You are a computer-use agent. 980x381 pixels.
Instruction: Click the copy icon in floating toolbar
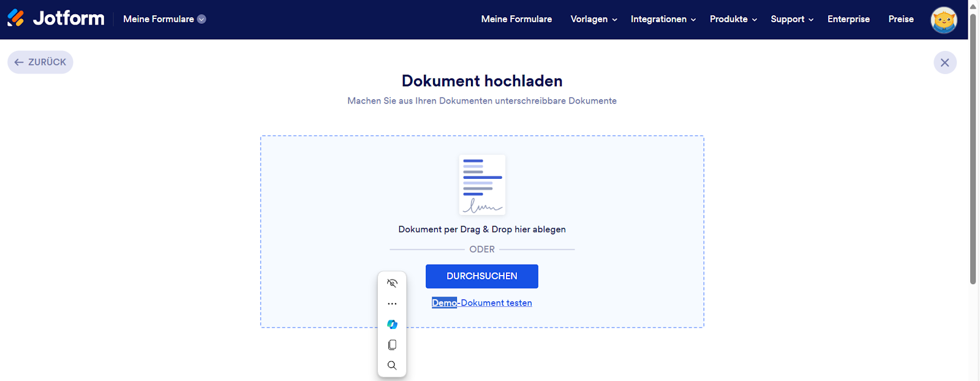[x=392, y=345]
